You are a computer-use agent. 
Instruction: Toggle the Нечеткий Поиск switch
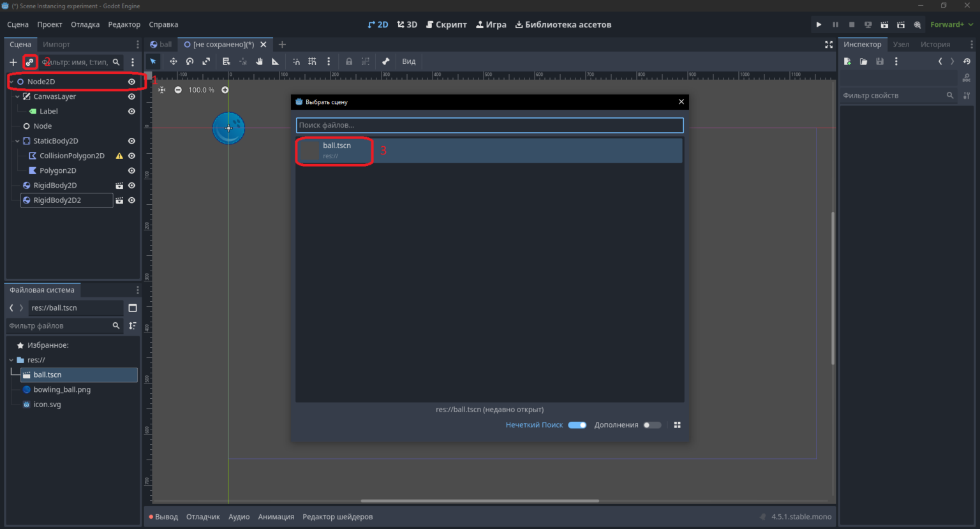click(577, 425)
